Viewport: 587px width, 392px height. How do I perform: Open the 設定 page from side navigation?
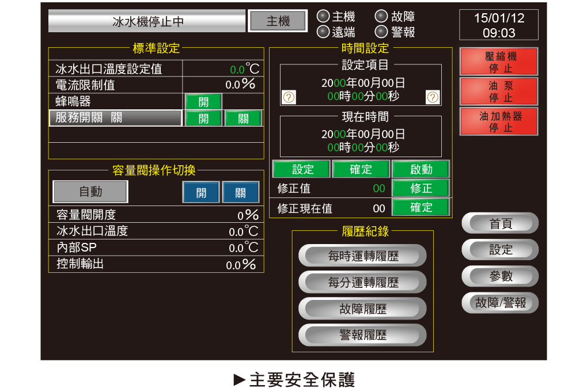point(500,249)
